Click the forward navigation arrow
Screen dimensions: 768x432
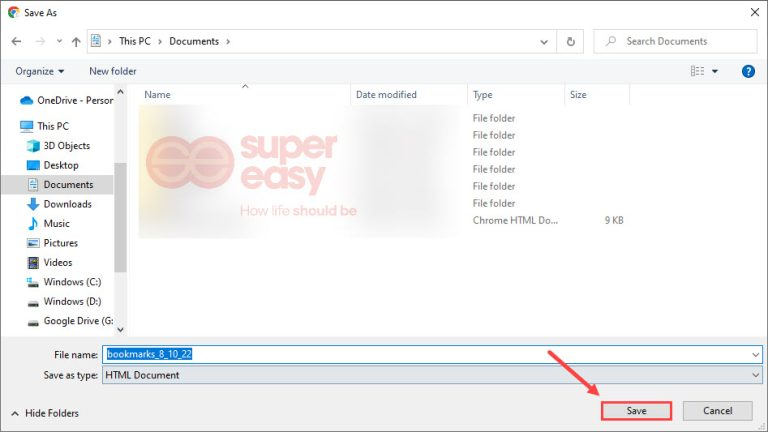[x=40, y=42]
